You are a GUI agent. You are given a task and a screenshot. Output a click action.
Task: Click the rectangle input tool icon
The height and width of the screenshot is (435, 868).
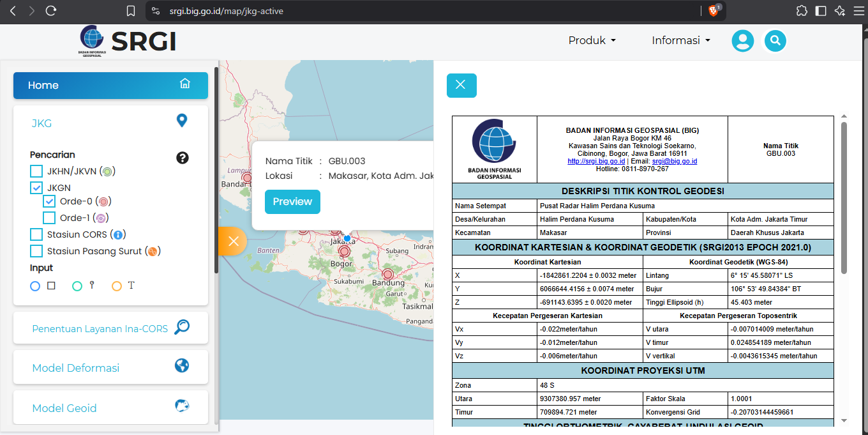[x=51, y=286]
